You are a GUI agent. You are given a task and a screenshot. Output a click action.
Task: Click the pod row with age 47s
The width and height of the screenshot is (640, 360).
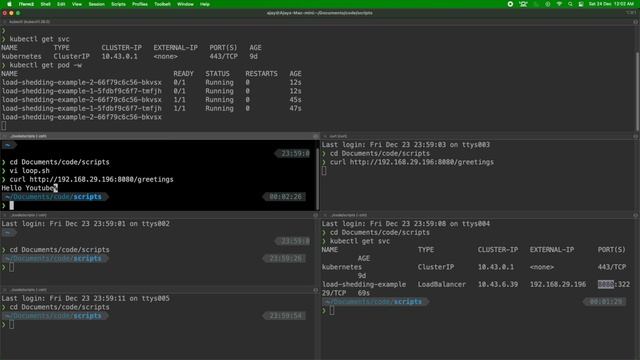pyautogui.click(x=151, y=108)
